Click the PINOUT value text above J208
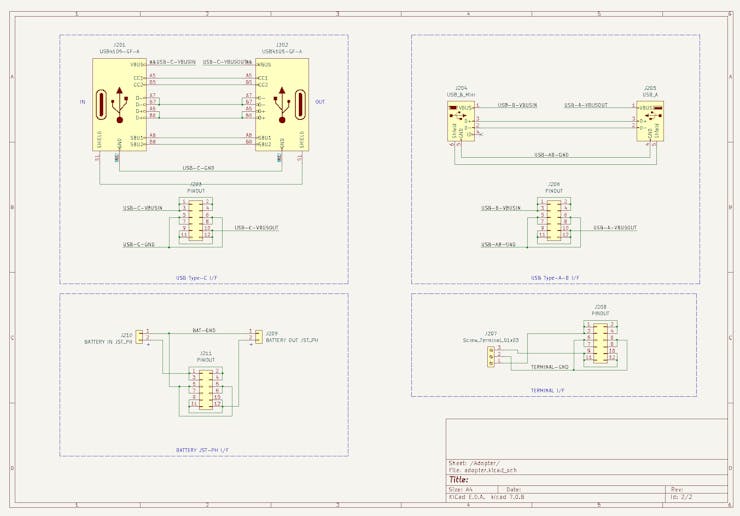The height and width of the screenshot is (516, 740). [x=600, y=313]
